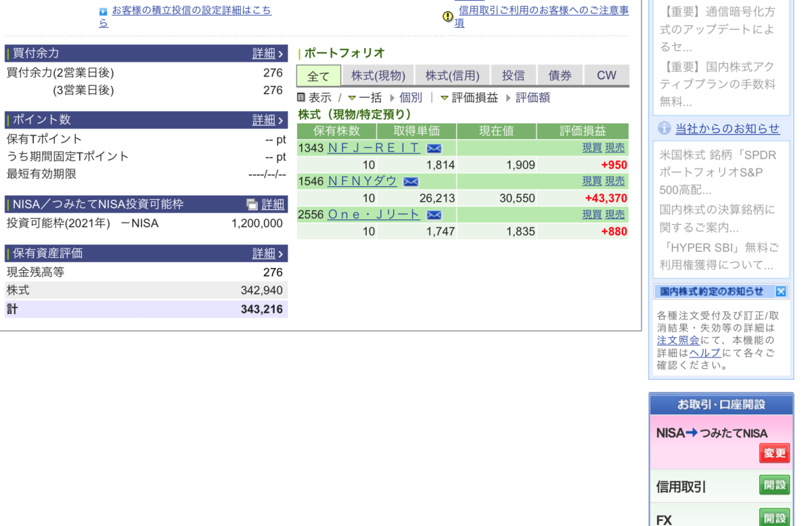Open 当社からのお知らせ link
Image resolution: width=812 pixels, height=526 pixels.
coord(727,129)
